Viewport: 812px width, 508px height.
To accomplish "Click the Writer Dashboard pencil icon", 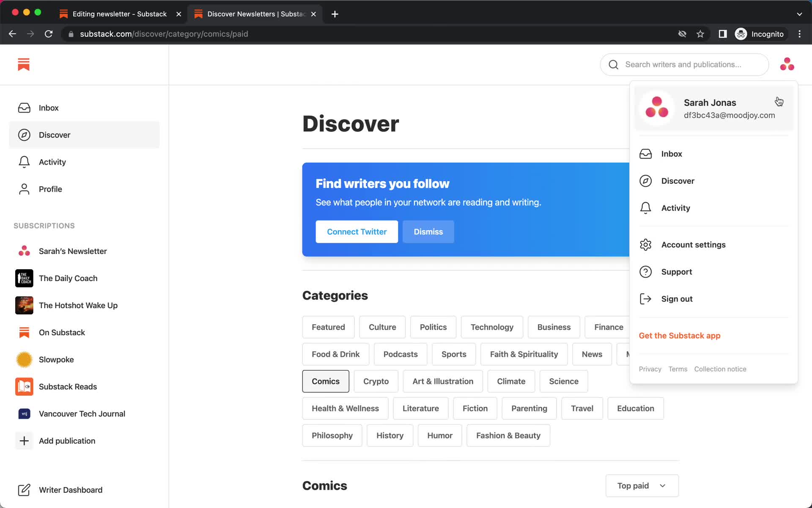I will 23,489.
